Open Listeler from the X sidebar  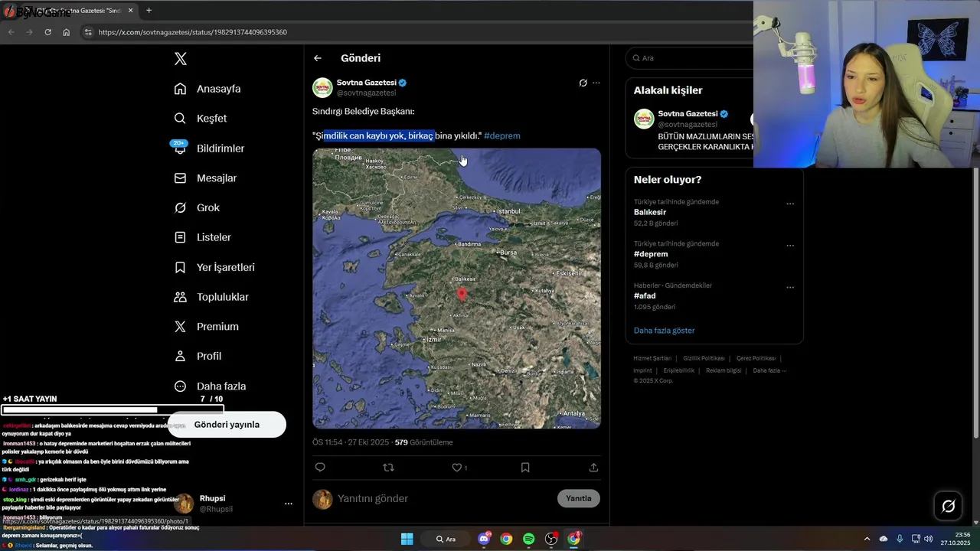(x=203, y=237)
